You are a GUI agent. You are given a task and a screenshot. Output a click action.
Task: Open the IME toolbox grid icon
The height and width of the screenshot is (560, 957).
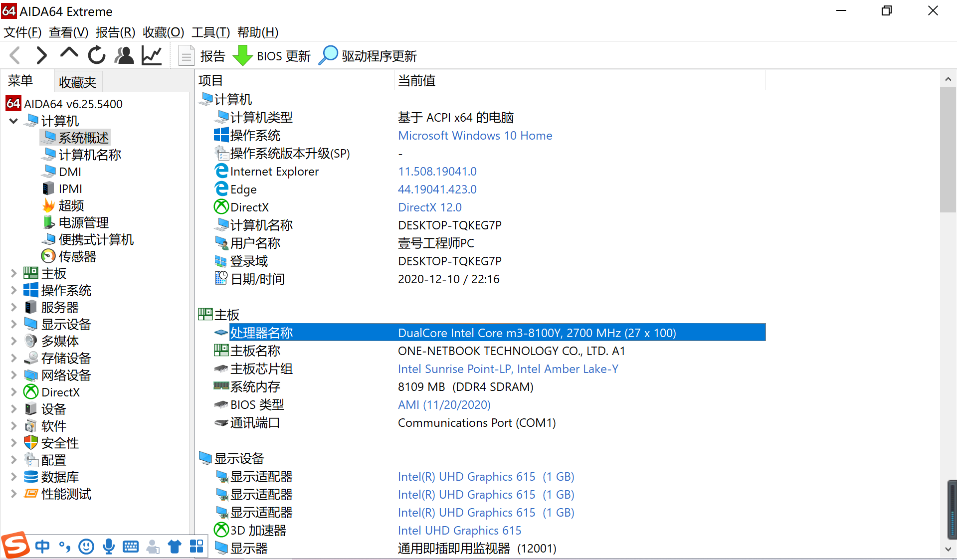(196, 547)
